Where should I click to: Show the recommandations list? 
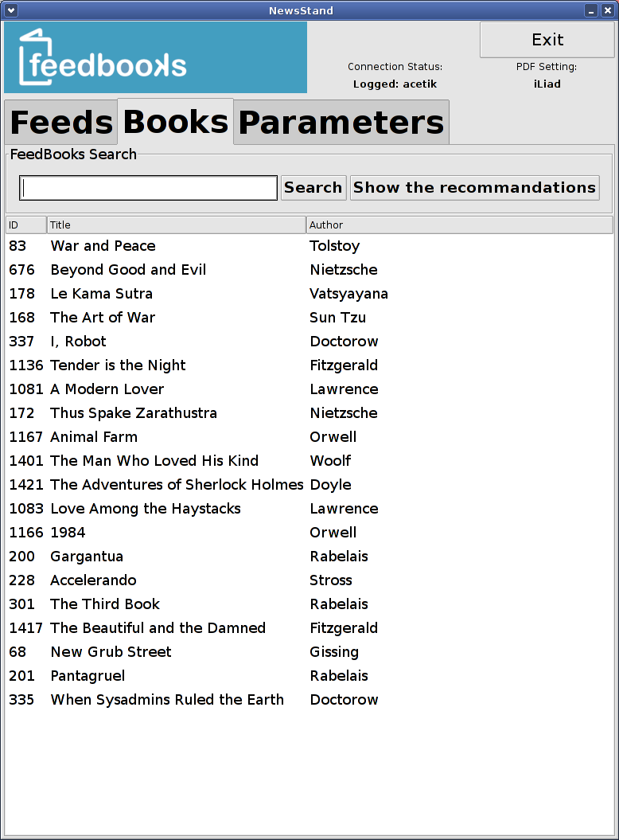[474, 188]
